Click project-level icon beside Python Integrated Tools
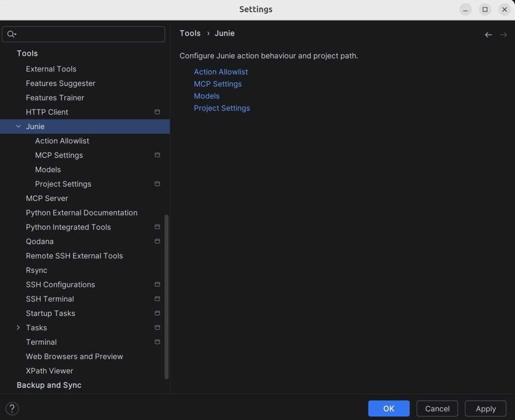515x420 pixels. coord(157,227)
